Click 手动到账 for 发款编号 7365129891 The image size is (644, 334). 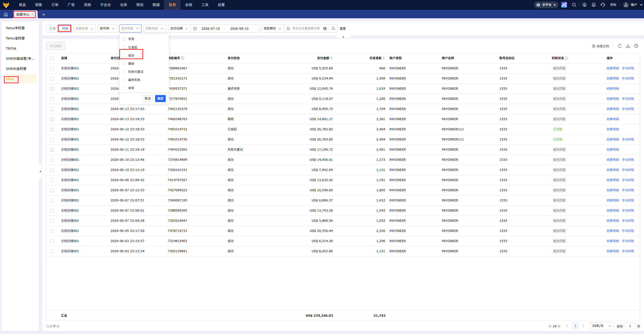pyautogui.click(x=628, y=251)
